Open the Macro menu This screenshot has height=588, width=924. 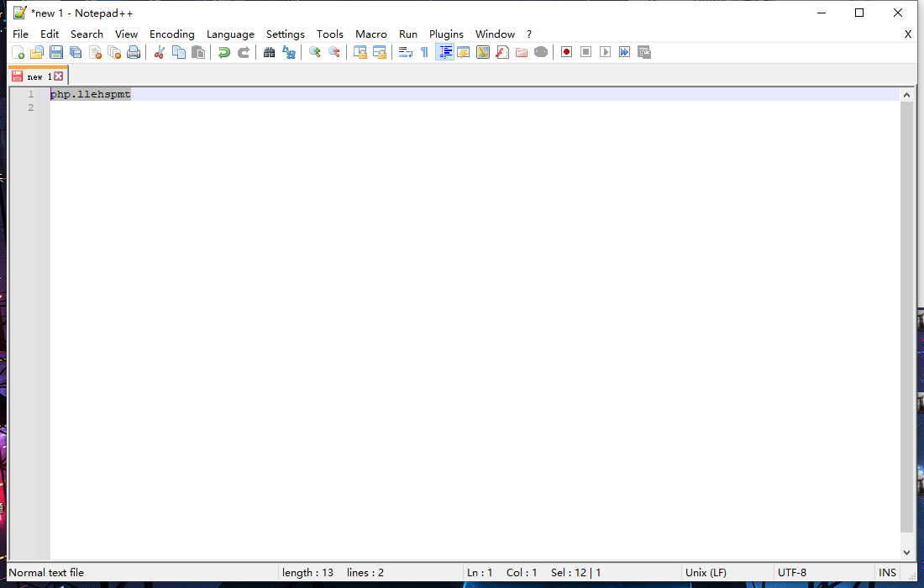click(x=370, y=34)
